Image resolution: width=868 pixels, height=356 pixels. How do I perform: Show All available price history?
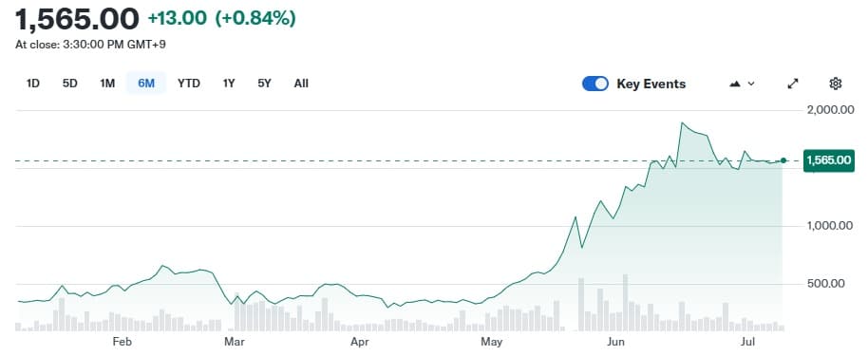coord(301,84)
